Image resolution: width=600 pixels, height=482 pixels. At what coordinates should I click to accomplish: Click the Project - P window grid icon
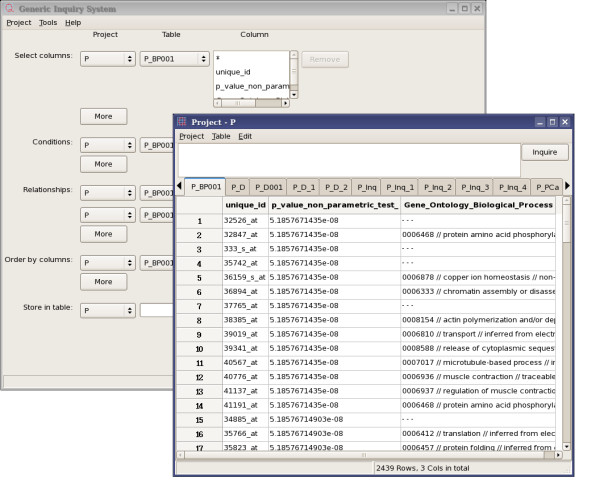[181, 122]
